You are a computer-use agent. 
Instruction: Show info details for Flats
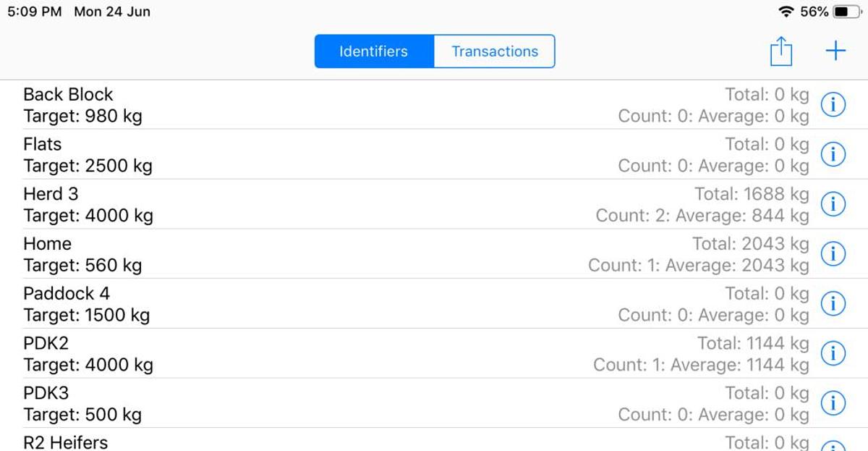(833, 154)
